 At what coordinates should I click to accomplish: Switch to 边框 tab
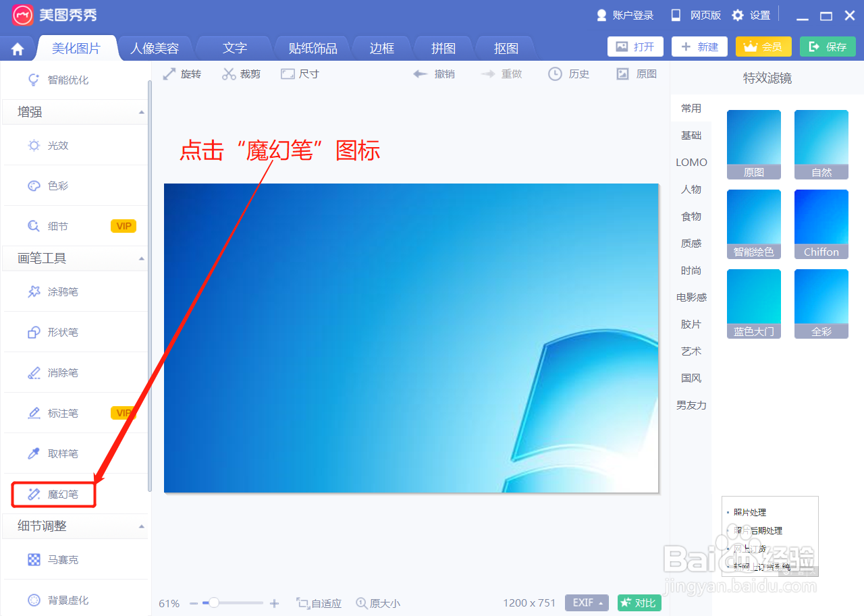click(x=381, y=48)
